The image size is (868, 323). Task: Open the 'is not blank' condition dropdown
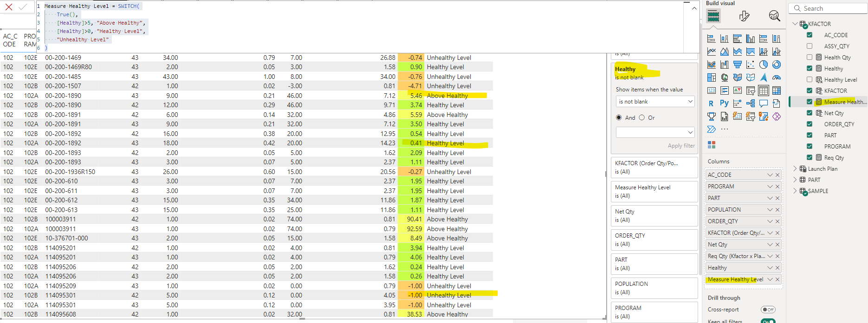click(655, 101)
